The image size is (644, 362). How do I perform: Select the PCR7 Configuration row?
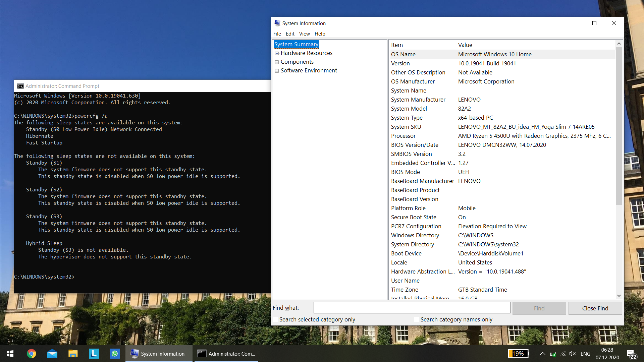pyautogui.click(x=502, y=226)
